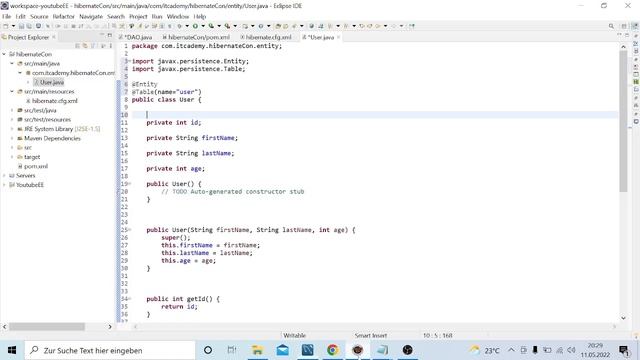Open the Task View taskbar icon

pos(232,350)
